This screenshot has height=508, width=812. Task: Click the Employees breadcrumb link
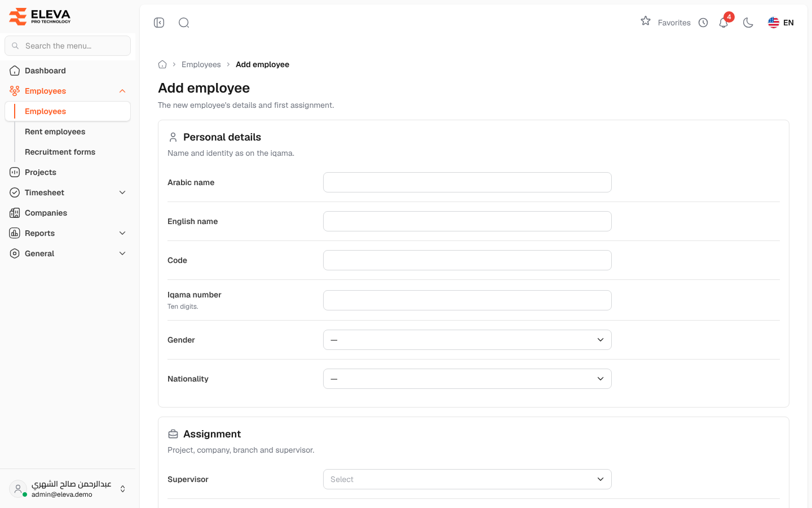(x=201, y=64)
